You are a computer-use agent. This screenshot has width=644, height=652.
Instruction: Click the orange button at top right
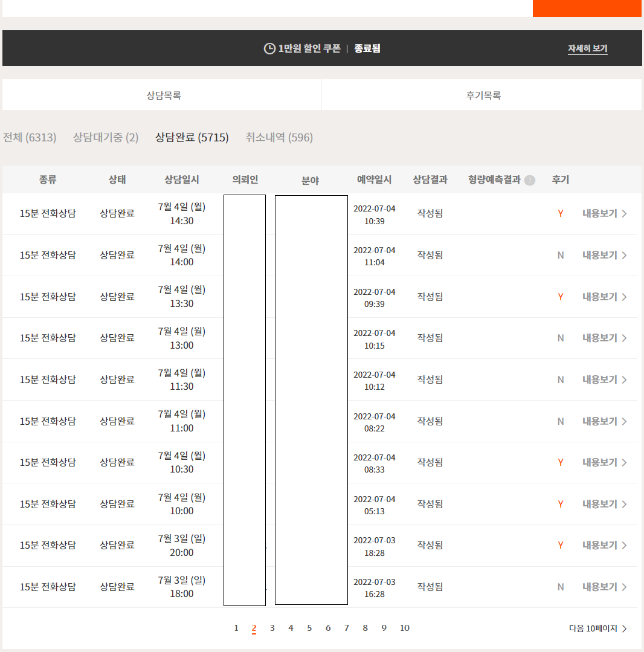[x=587, y=8]
